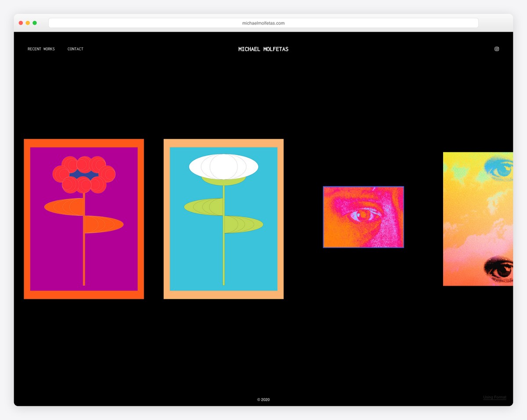Open the Instagram profile icon
This screenshot has height=420, width=527.
pos(497,49)
